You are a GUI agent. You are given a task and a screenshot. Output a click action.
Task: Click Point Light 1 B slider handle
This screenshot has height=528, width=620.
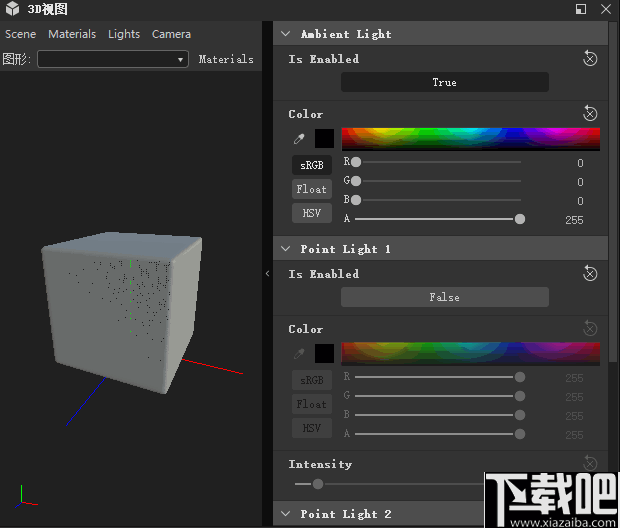pyautogui.click(x=520, y=415)
